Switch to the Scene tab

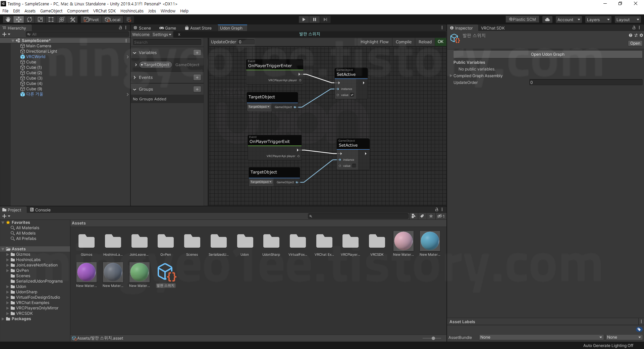[142, 28]
